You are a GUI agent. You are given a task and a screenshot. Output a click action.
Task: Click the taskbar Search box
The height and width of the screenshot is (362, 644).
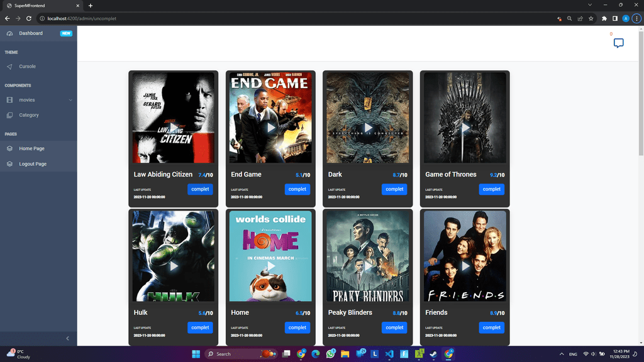point(240,354)
